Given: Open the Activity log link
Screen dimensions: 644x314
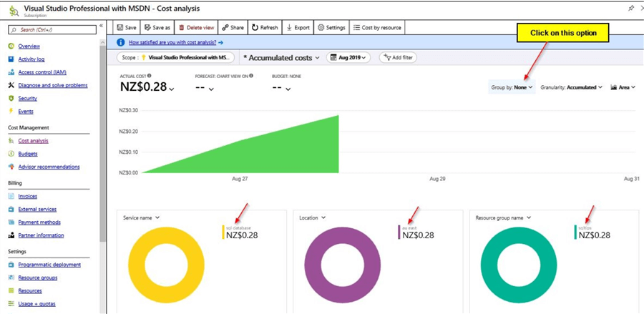Looking at the screenshot, I should [31, 59].
